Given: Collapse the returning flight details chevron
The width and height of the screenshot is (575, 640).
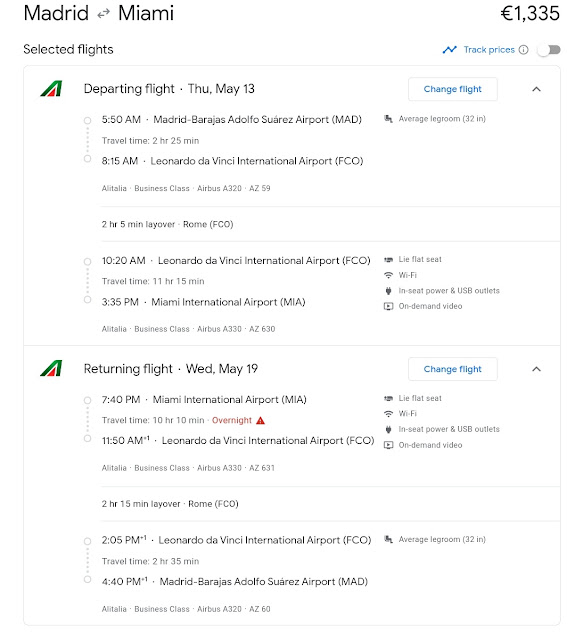Looking at the screenshot, I should (537, 369).
